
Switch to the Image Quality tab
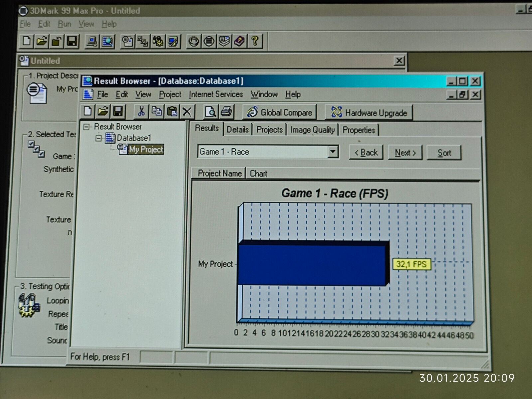pos(312,130)
